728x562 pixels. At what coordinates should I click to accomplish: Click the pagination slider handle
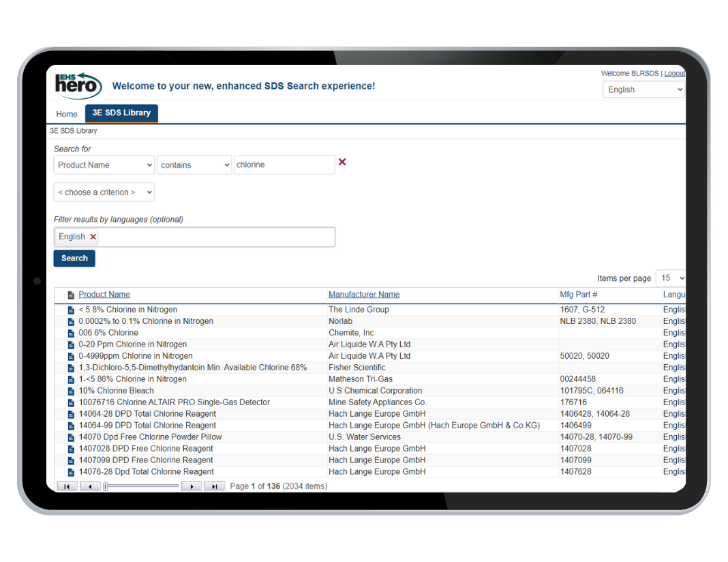[106, 486]
